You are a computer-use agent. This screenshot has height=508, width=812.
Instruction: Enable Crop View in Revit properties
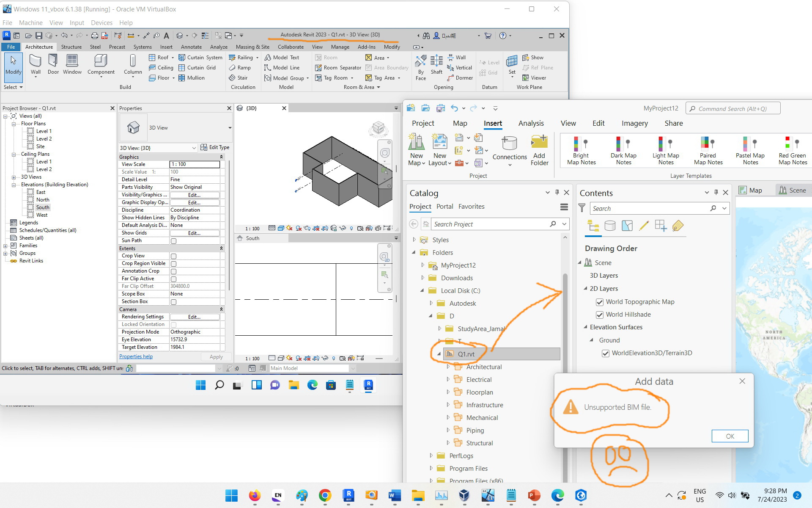click(x=173, y=256)
